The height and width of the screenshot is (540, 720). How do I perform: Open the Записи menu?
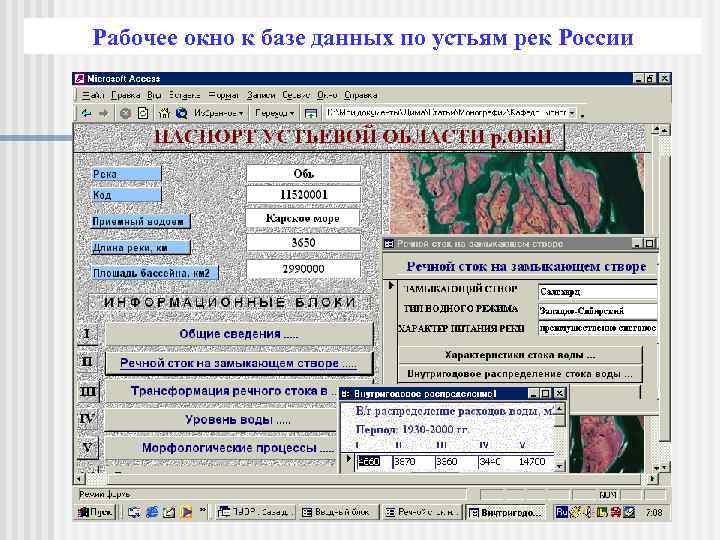click(x=261, y=95)
